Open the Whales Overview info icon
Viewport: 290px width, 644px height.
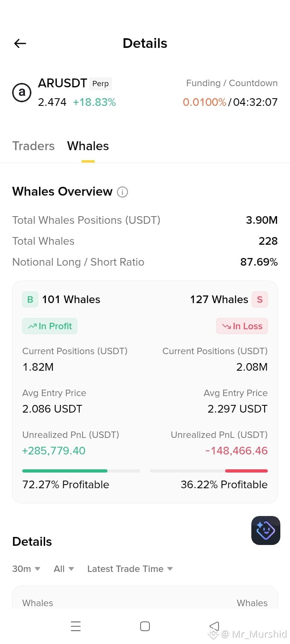(x=122, y=192)
